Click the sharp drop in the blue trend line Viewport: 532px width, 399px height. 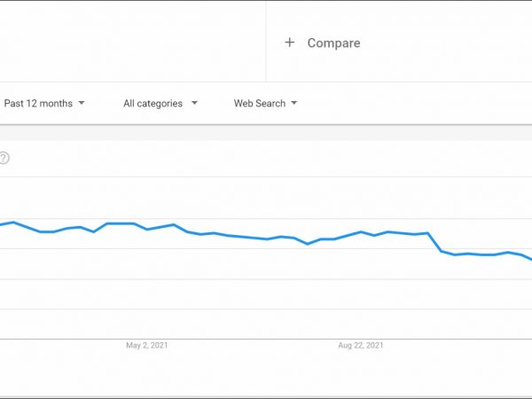coord(434,242)
